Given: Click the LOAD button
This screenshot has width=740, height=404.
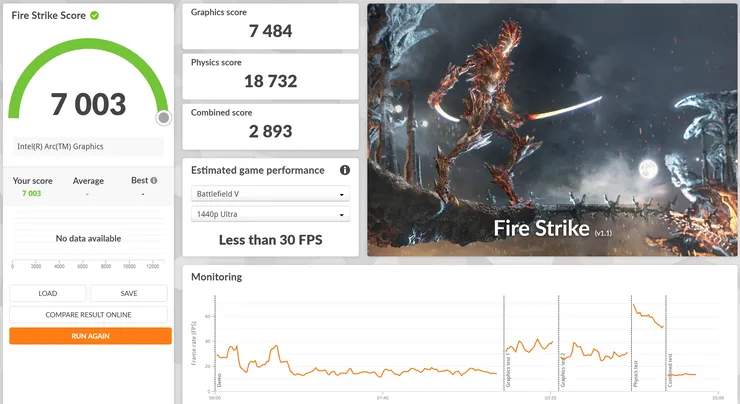Looking at the screenshot, I should point(48,294).
